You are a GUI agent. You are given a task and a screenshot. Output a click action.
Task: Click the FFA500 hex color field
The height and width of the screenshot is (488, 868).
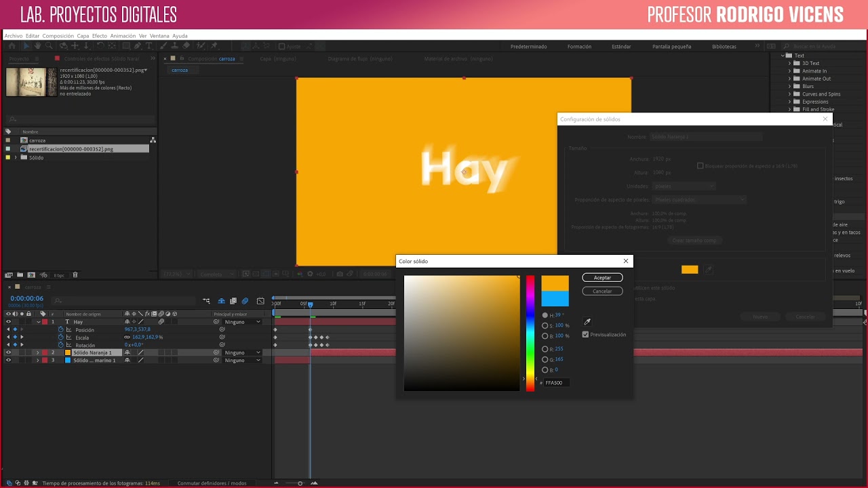[x=556, y=383]
